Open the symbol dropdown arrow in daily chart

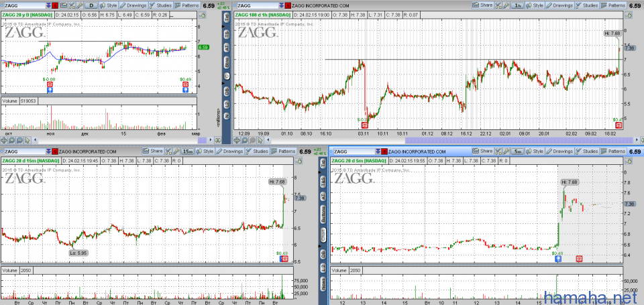click(48, 5)
